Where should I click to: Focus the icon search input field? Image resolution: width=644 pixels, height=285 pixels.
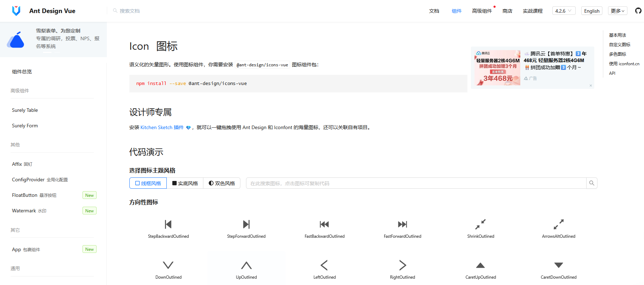point(416,183)
